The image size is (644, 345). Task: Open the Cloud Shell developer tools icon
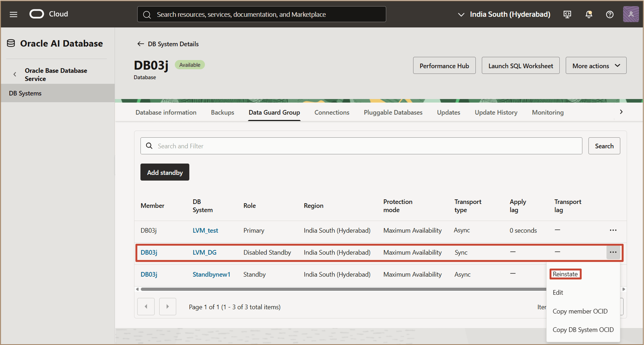coord(567,14)
